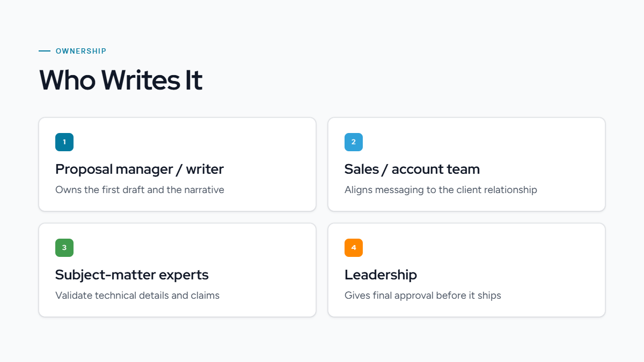Select the Proposal manager / writer heading

pyautogui.click(x=140, y=169)
